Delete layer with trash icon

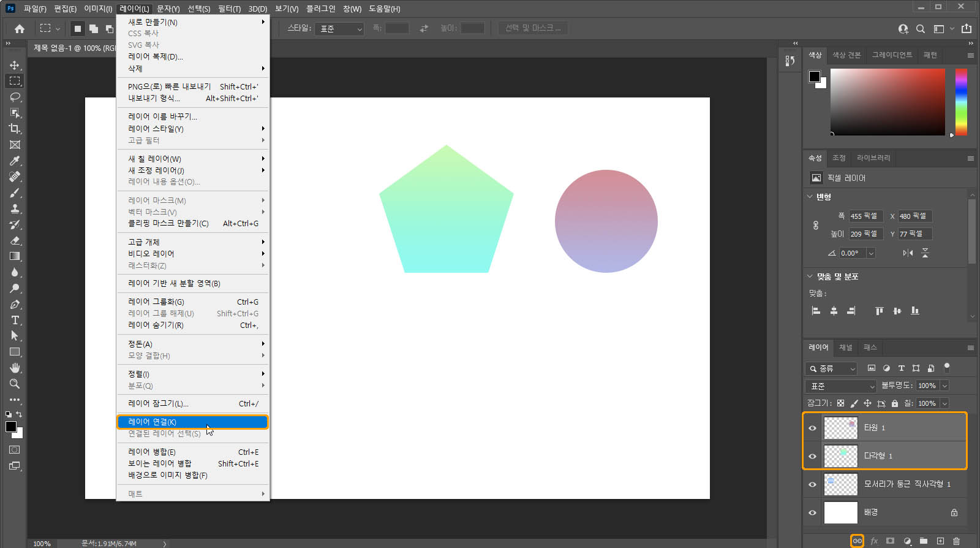click(957, 541)
